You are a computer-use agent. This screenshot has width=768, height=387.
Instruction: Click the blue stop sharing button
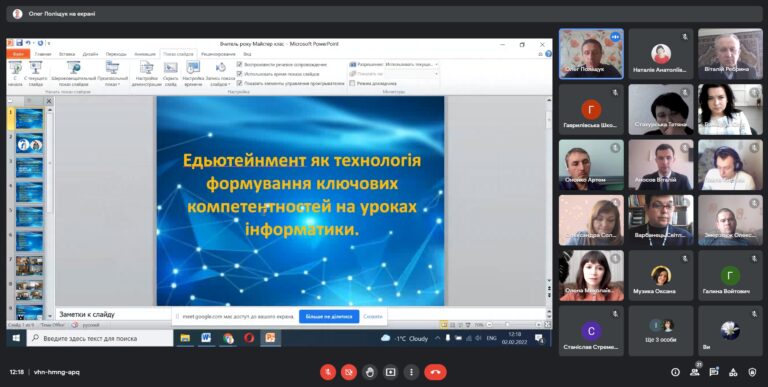click(329, 316)
